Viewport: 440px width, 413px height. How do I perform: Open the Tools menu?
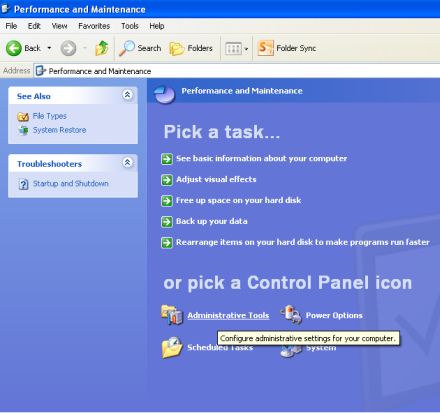coord(130,26)
